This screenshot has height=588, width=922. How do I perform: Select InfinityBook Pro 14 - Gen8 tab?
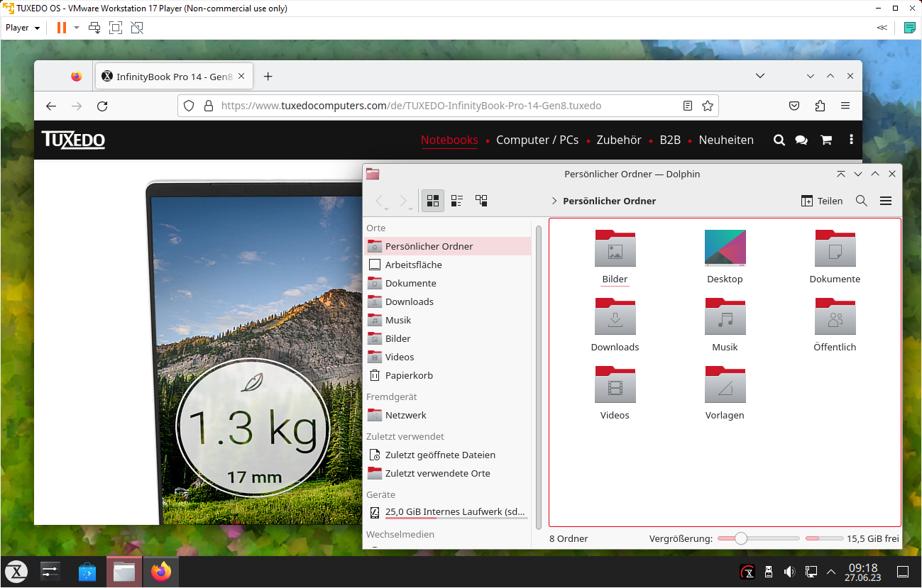tap(174, 77)
